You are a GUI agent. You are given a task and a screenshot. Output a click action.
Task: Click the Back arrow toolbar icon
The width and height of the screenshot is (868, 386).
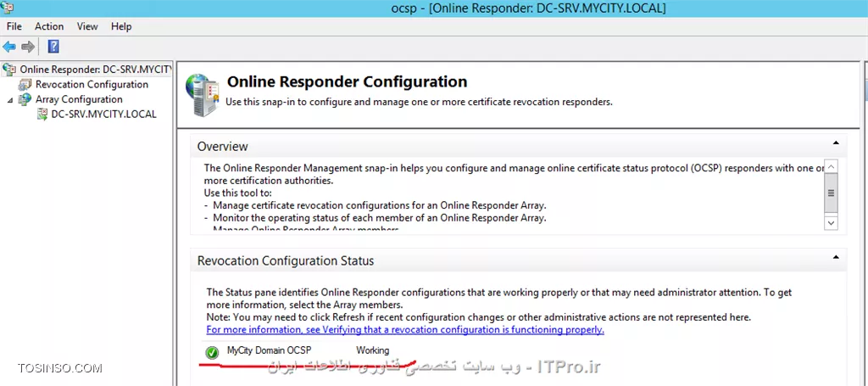[9, 47]
